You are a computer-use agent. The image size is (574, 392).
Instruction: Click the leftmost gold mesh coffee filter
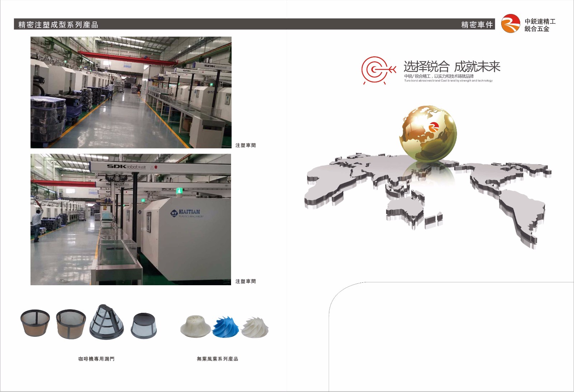(x=35, y=323)
